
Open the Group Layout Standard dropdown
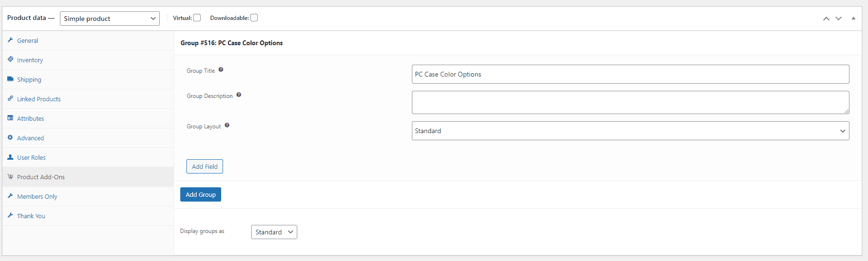[x=630, y=131]
